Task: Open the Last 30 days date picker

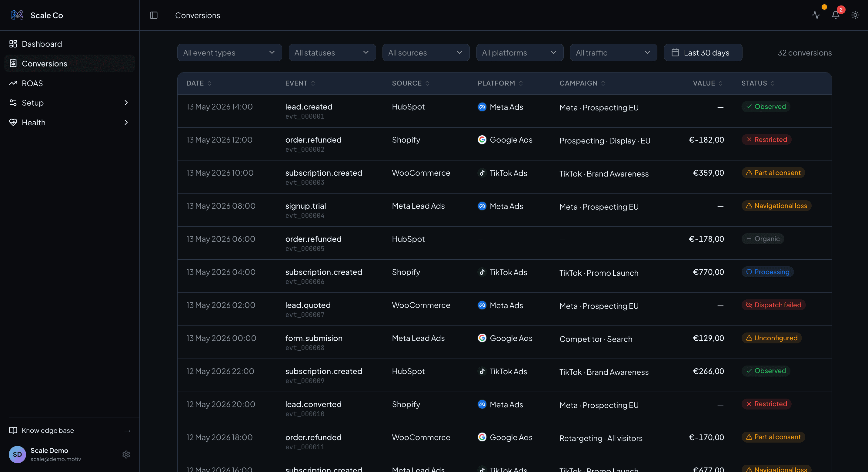Action: [x=703, y=52]
